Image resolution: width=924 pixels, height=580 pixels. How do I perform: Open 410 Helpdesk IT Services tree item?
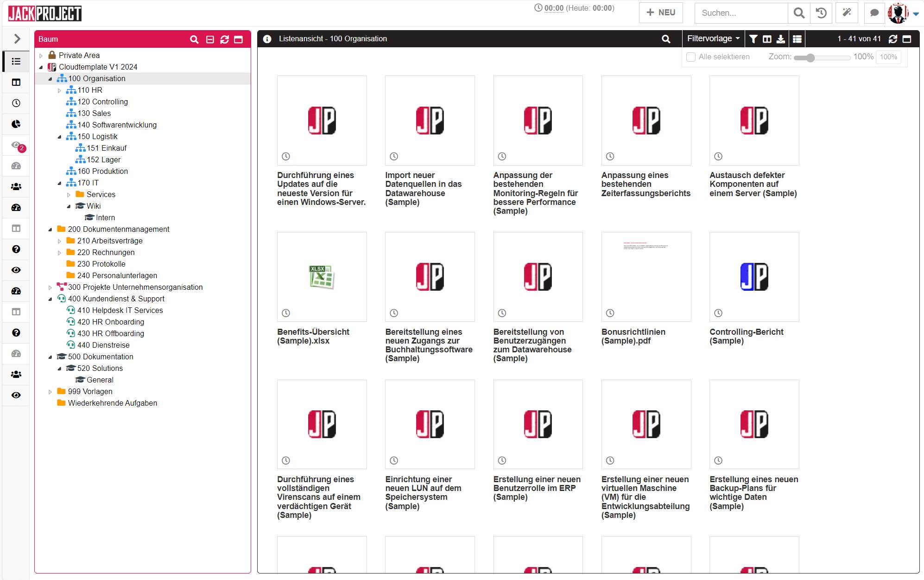click(x=120, y=310)
